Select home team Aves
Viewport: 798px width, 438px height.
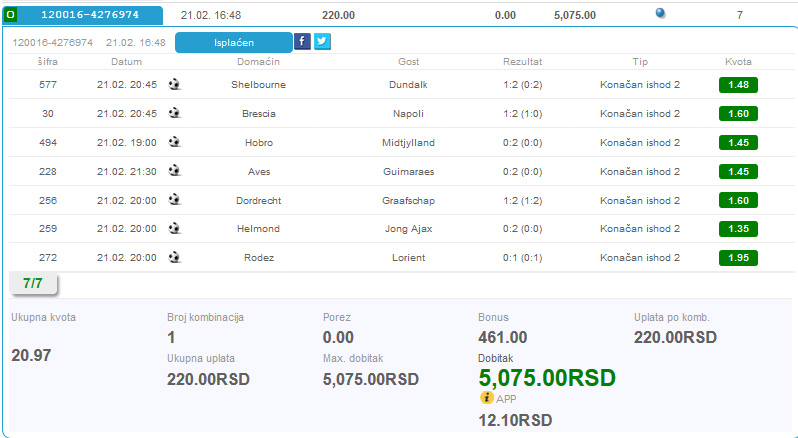[x=259, y=171]
